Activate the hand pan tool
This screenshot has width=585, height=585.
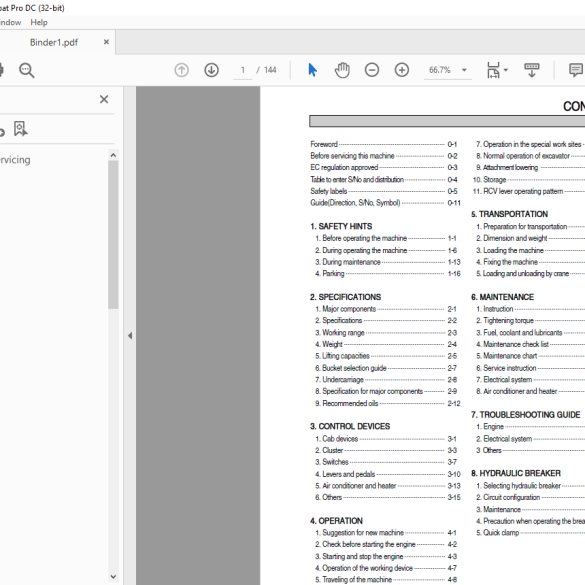(342, 70)
